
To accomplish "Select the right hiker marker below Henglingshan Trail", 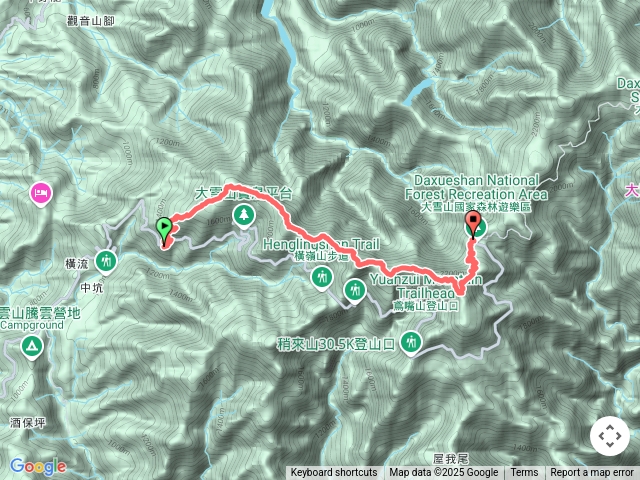I will (x=355, y=291).
